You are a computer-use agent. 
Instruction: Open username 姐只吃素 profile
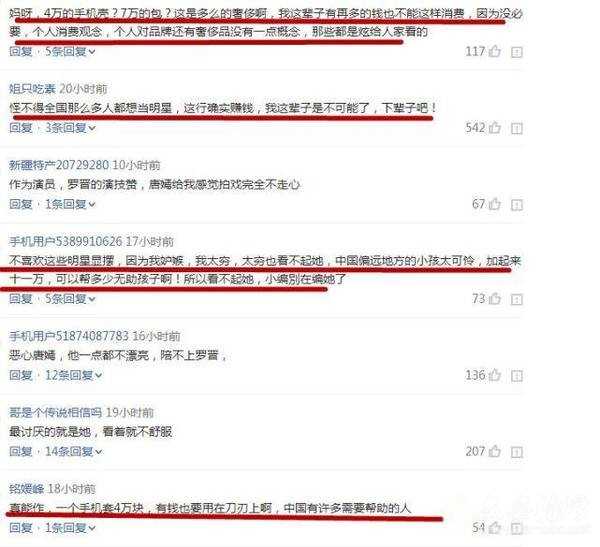point(33,89)
